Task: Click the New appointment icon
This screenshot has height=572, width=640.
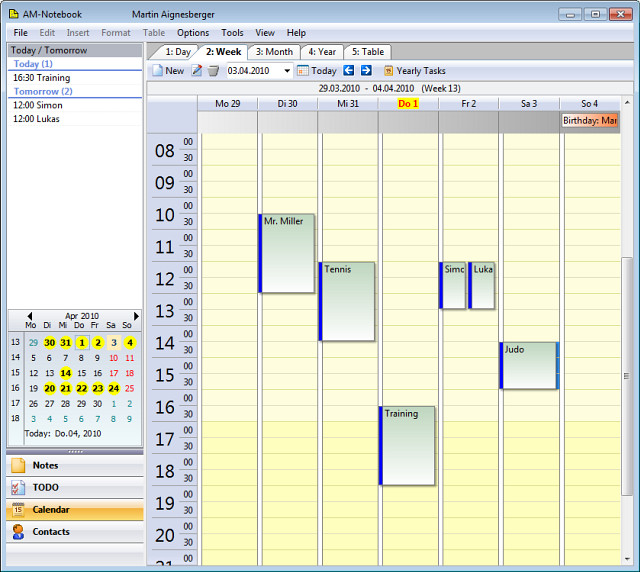Action: point(158,71)
